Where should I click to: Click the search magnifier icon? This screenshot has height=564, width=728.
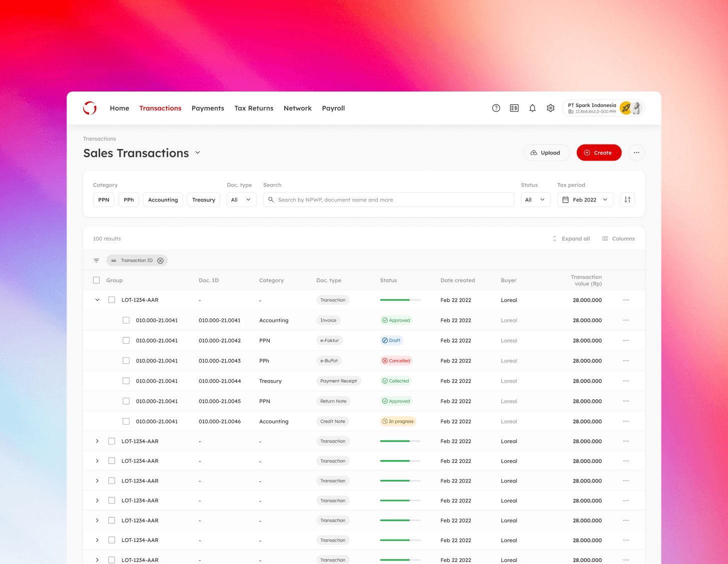tap(271, 199)
